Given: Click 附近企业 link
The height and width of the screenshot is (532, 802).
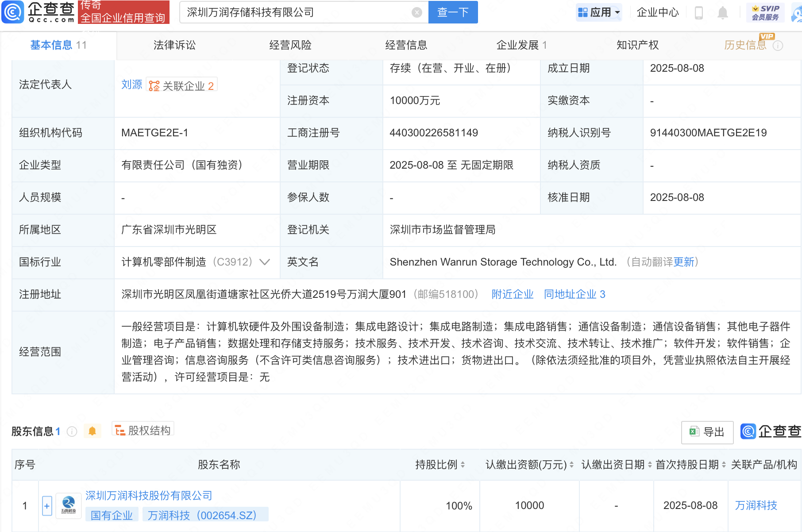Looking at the screenshot, I should coord(513,294).
